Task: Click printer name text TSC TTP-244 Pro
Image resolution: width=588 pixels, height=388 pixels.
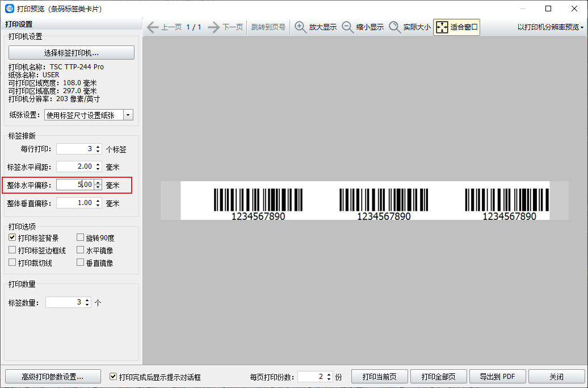Action: (x=77, y=67)
